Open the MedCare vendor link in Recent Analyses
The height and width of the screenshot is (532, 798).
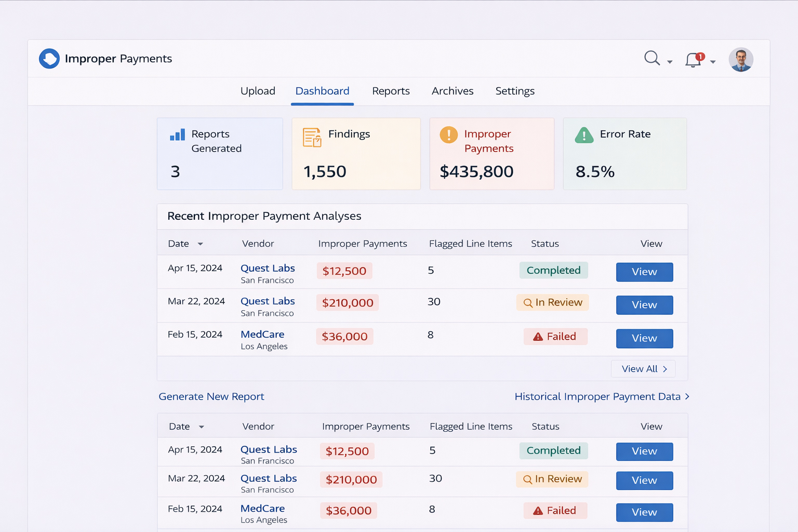coord(262,334)
